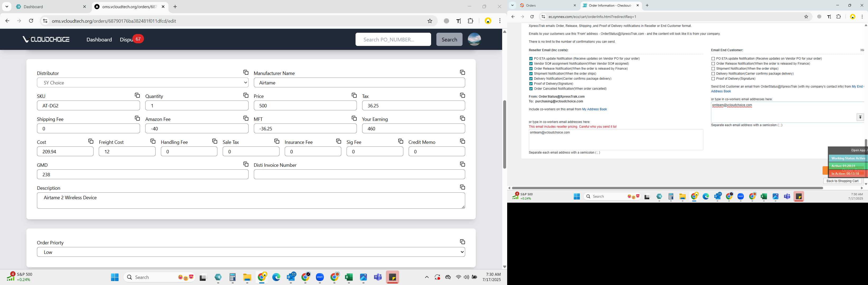Uncheck reseller Order Release Notification

[531, 69]
